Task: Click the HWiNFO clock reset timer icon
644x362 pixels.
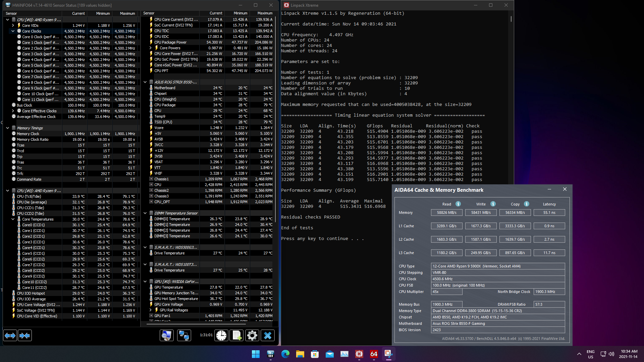Action: coord(221,336)
